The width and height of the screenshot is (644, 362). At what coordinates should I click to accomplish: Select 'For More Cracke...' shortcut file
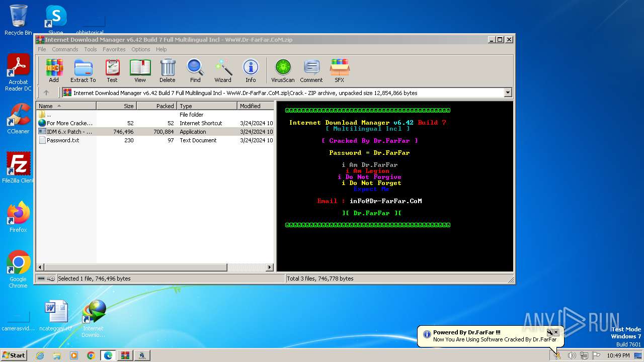155,123
